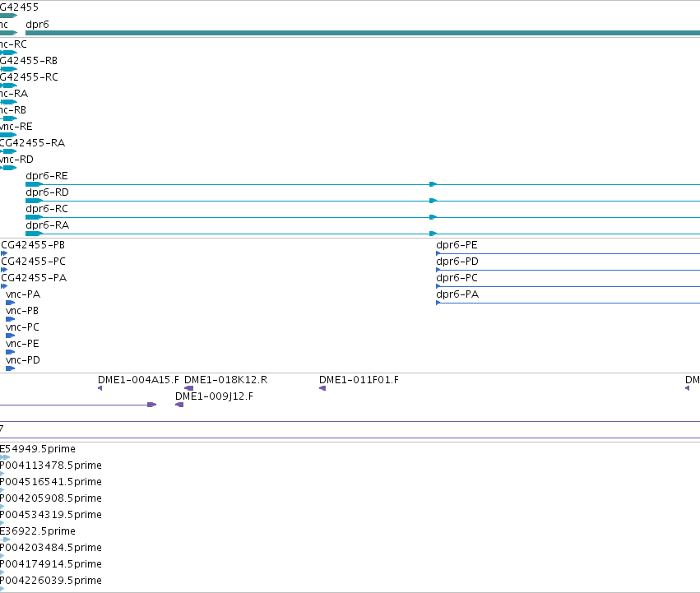The width and height of the screenshot is (700, 593).
Task: Select the P004534319.5prime label
Action: tap(51, 516)
